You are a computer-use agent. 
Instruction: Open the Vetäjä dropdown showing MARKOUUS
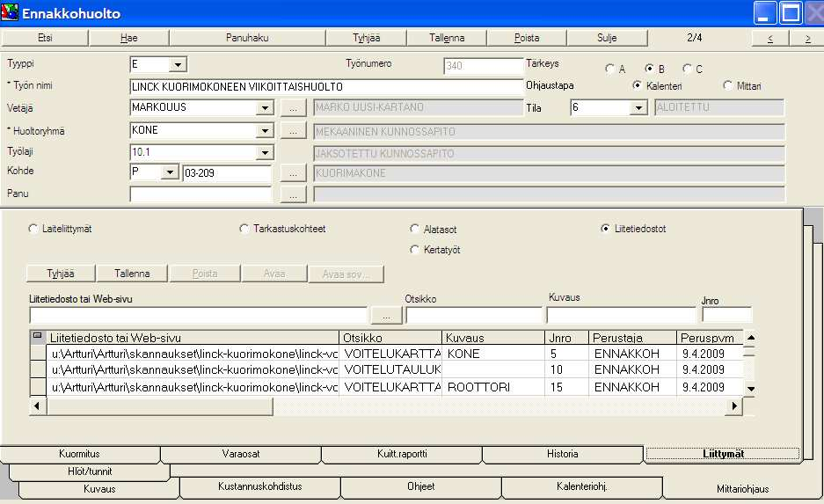pos(265,108)
